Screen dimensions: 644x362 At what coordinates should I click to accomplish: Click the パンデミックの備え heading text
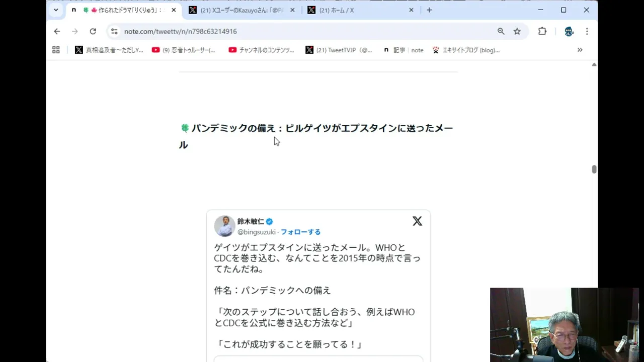(x=316, y=136)
